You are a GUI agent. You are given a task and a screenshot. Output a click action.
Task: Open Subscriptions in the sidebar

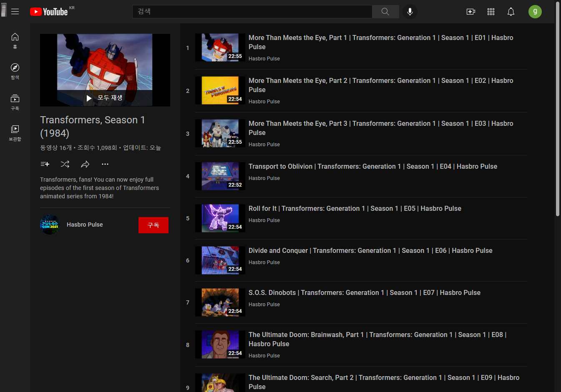pyautogui.click(x=15, y=102)
